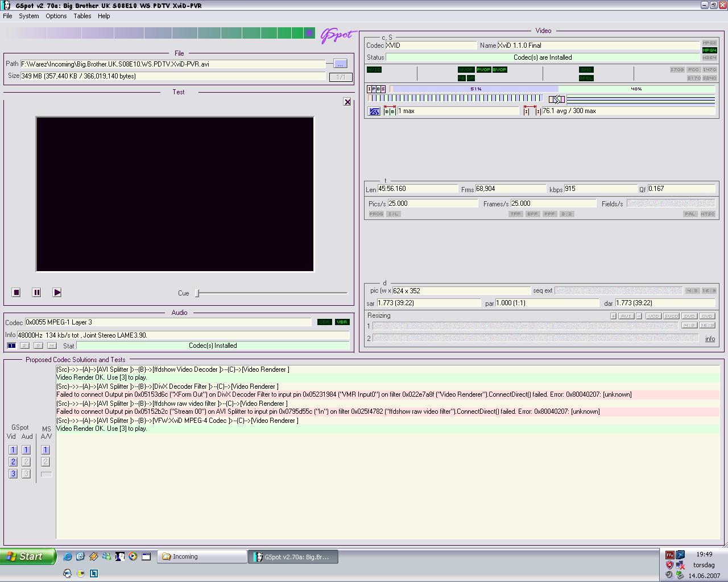
Task: Open the Tables menu
Action: [x=82, y=16]
